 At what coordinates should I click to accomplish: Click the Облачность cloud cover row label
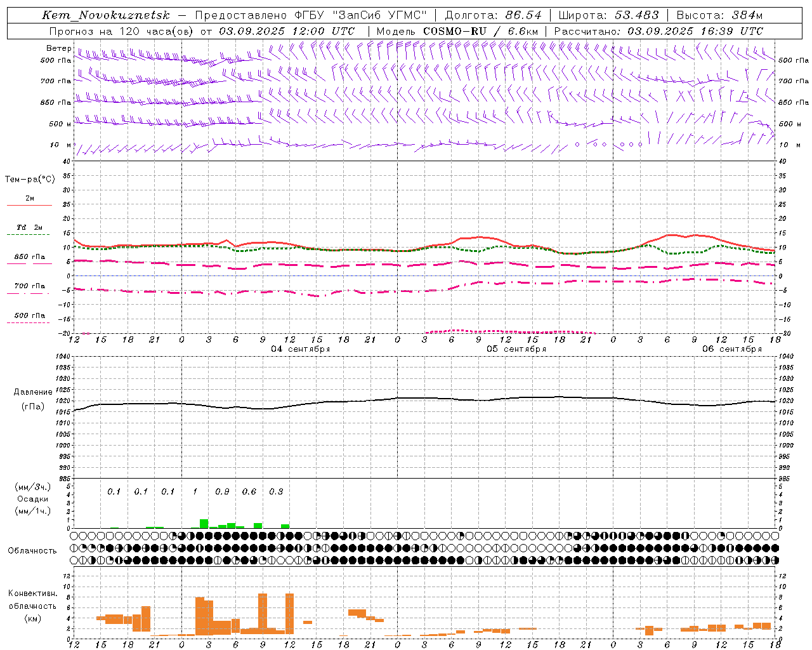tap(32, 551)
